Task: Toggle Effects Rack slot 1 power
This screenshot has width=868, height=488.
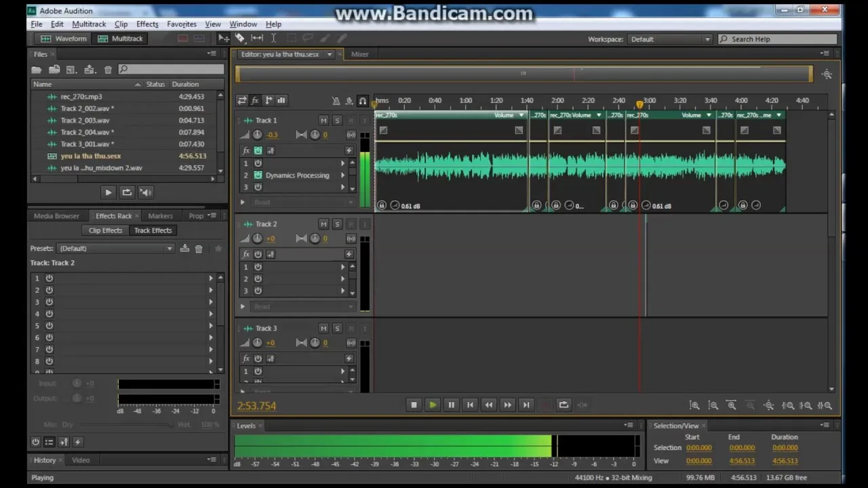Action: (x=49, y=279)
